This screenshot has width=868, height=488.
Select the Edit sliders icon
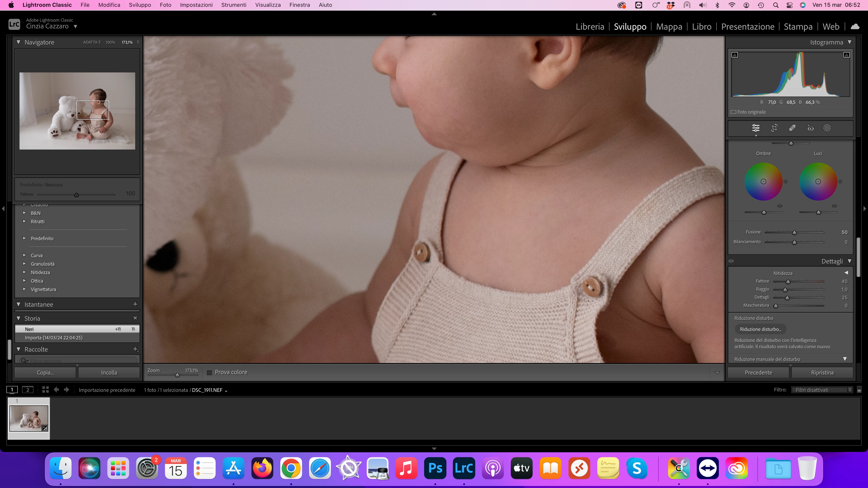point(756,128)
